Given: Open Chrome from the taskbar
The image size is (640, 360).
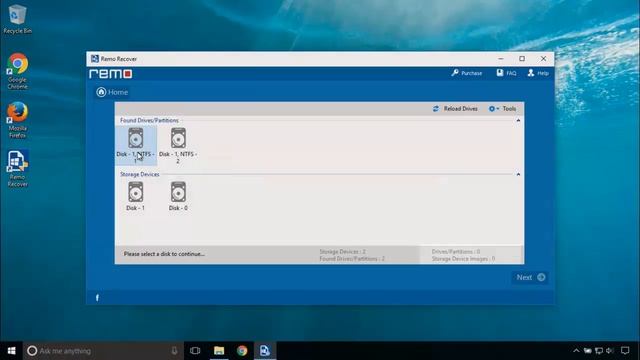Looking at the screenshot, I should click(242, 351).
